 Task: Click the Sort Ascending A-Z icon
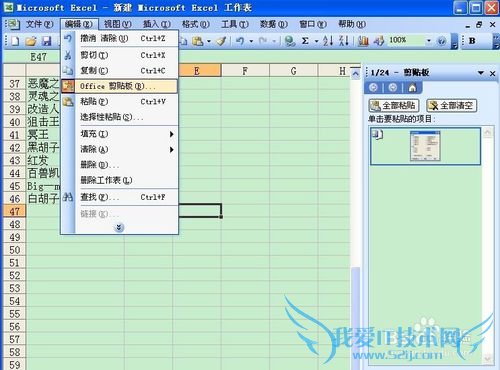(x=328, y=41)
